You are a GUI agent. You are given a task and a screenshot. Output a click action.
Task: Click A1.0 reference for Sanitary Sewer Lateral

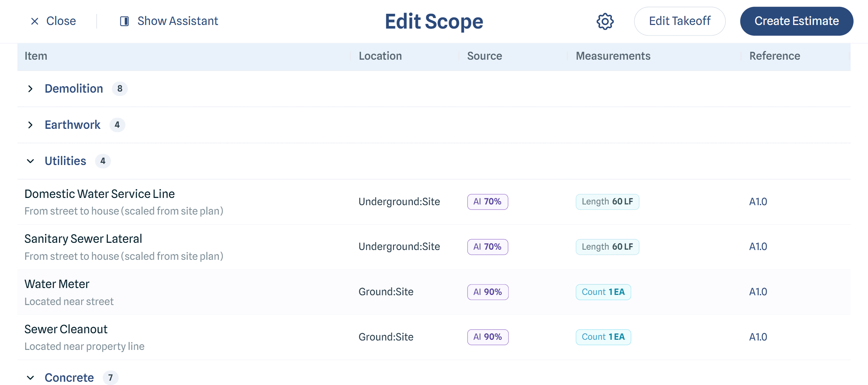click(x=758, y=247)
